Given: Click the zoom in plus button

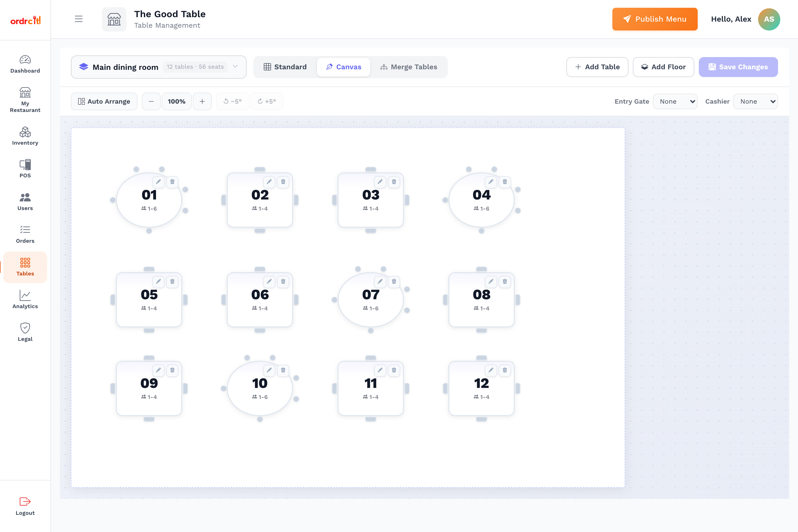Looking at the screenshot, I should tap(202, 101).
